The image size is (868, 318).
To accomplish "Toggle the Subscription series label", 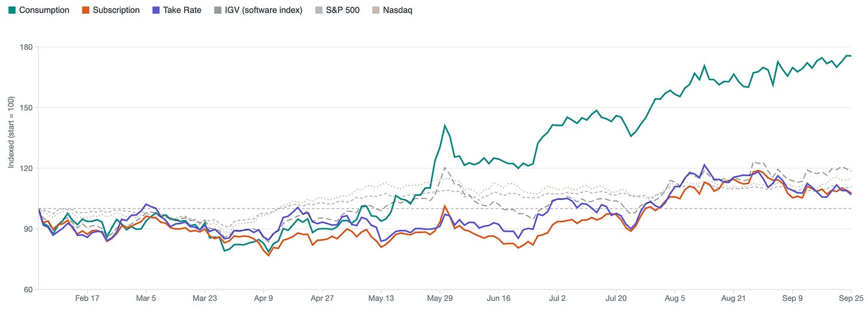I will point(116,10).
